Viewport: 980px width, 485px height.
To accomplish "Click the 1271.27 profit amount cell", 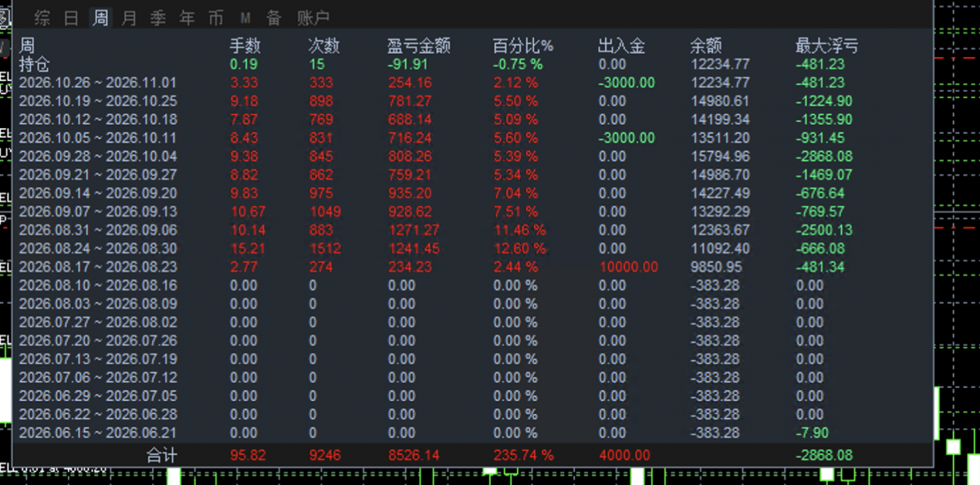I will coord(413,230).
